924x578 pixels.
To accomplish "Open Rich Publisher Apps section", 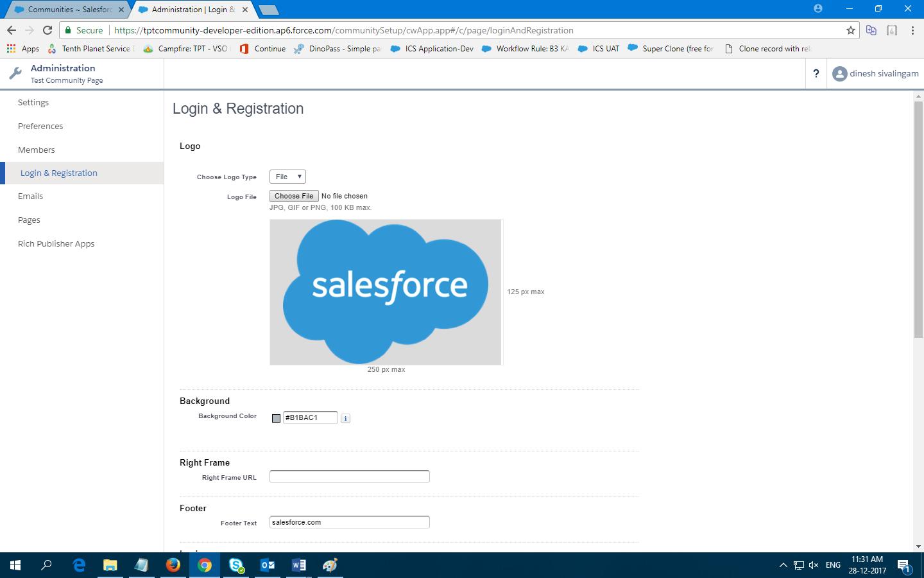I will coord(56,244).
